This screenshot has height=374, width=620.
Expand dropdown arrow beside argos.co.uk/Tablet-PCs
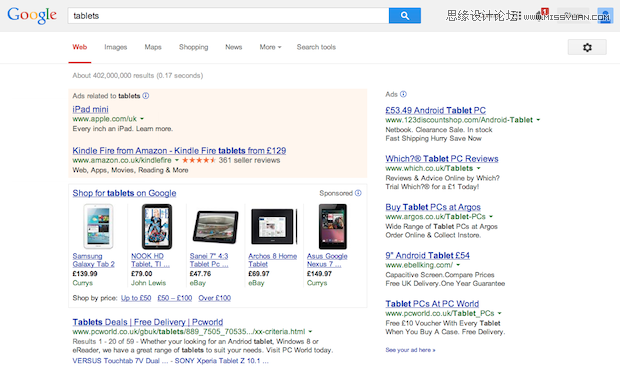[491, 216]
